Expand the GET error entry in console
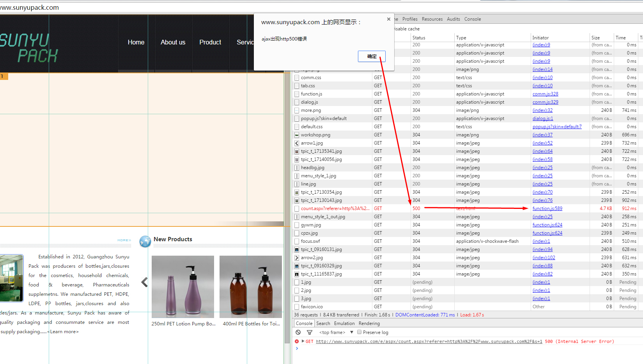The height and width of the screenshot is (364, 643). pos(303,341)
